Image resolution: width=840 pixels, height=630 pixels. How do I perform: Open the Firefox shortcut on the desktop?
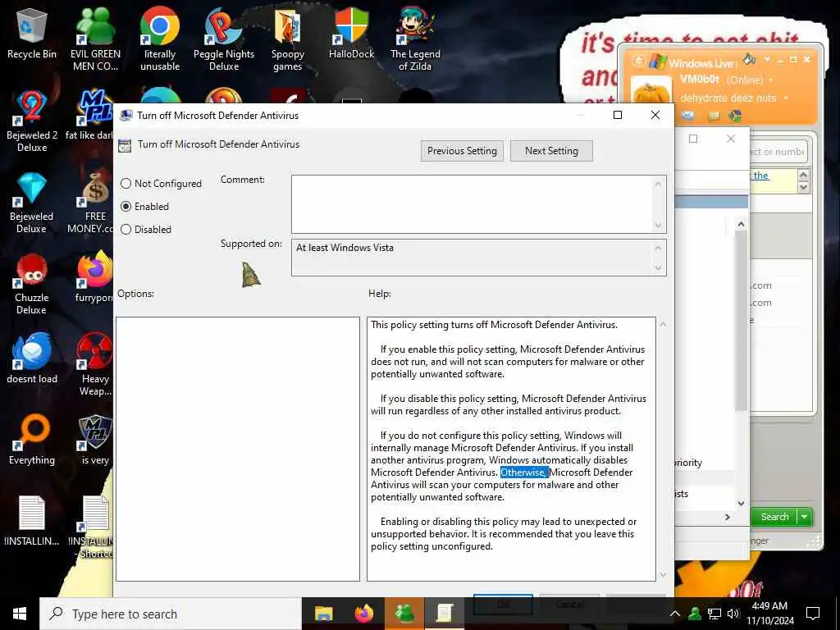pos(94,278)
